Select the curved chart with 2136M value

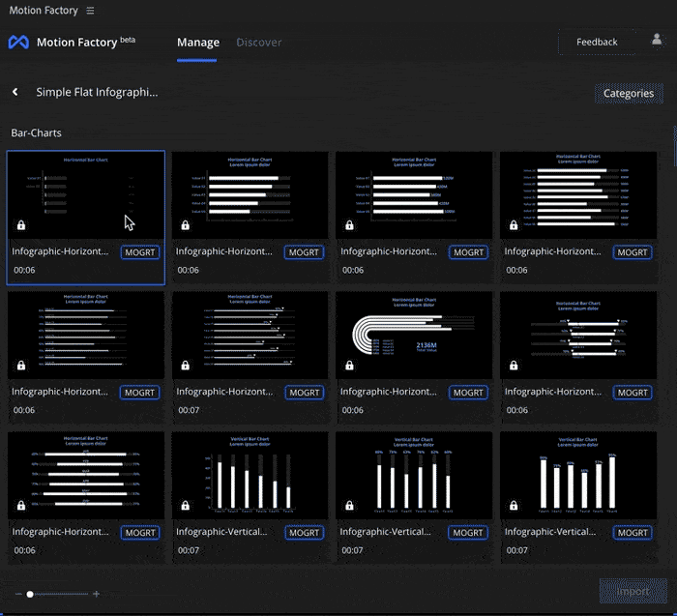pyautogui.click(x=414, y=334)
